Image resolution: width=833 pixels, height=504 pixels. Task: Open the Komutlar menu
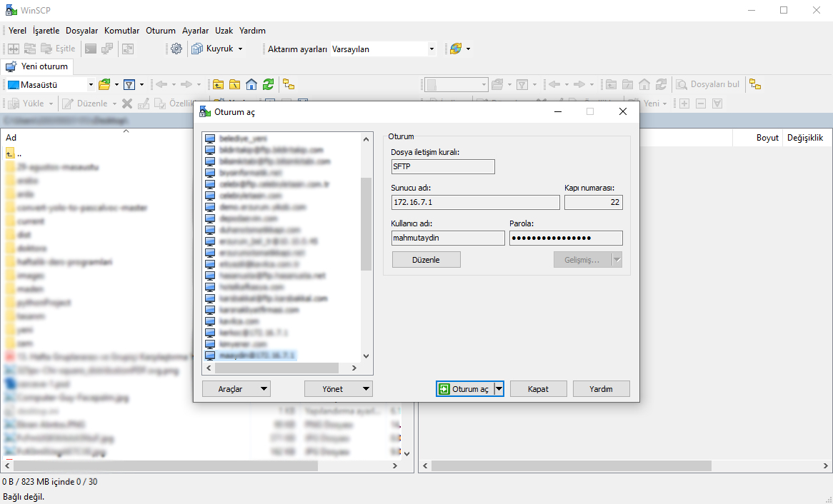(121, 31)
